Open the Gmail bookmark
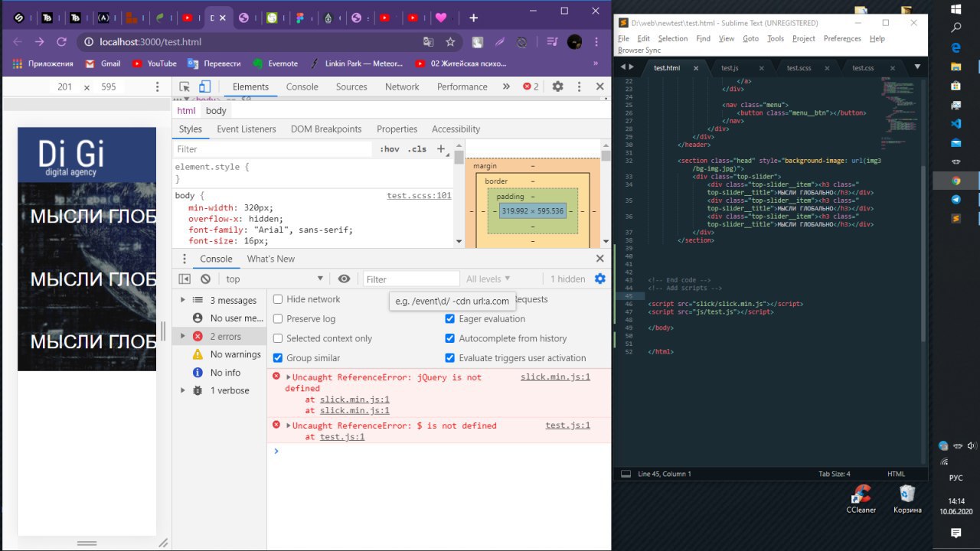Screen dimensions: 980x551 coord(103,64)
